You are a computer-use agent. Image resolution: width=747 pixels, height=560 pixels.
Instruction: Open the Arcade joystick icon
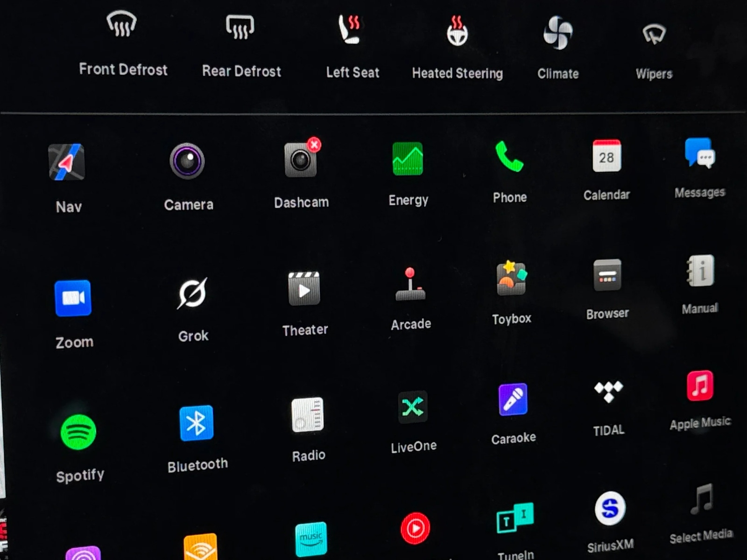(x=410, y=284)
